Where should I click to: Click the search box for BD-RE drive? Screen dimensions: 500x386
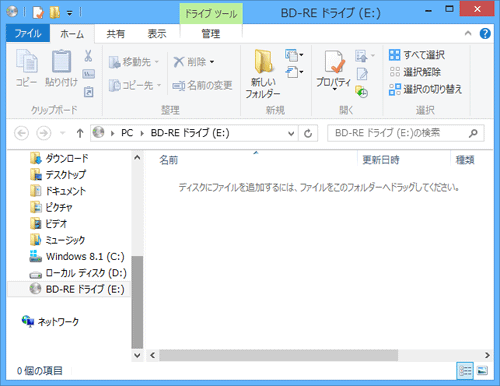click(x=406, y=133)
